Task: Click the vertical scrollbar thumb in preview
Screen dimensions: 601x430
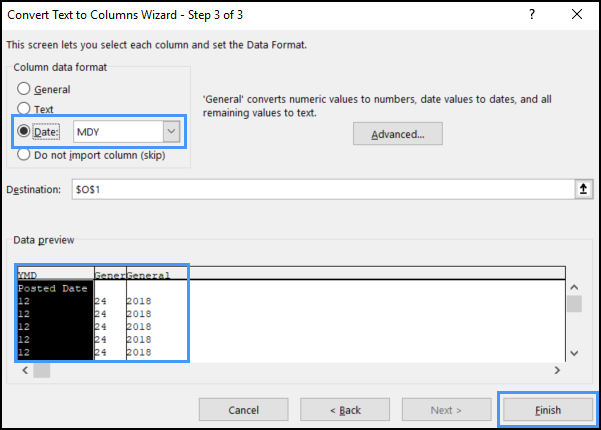Action: 574,304
